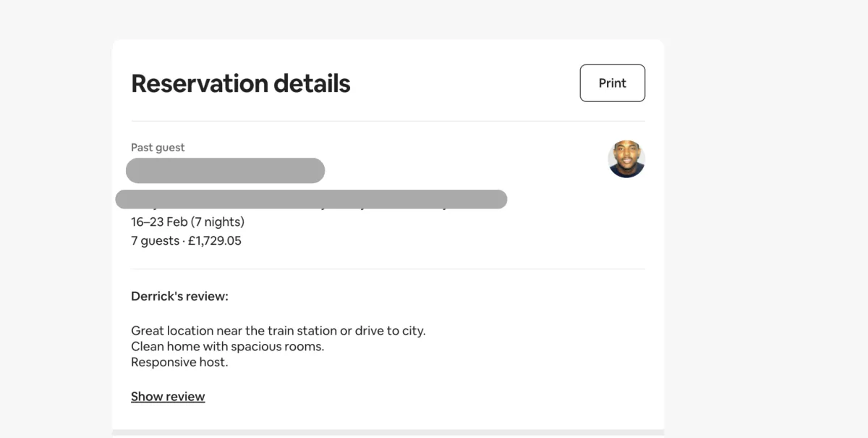868x438 pixels.
Task: Click the Derrick's review heading
Action: pos(179,296)
